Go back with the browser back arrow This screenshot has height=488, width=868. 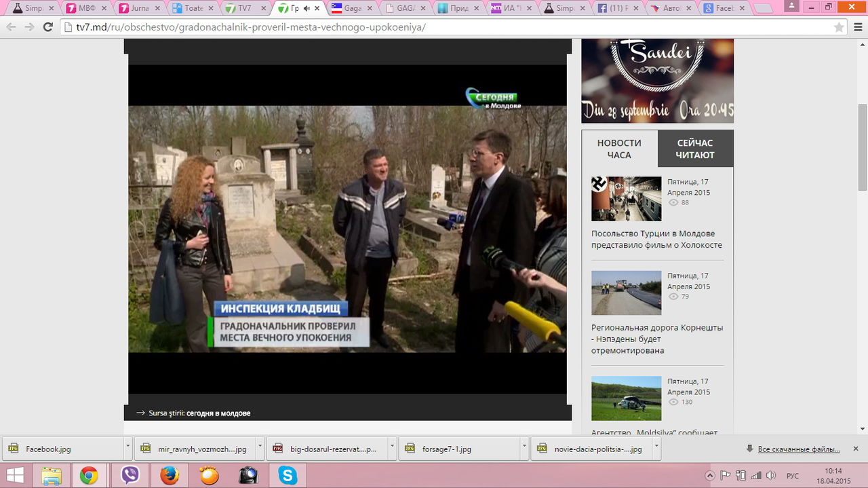click(11, 27)
